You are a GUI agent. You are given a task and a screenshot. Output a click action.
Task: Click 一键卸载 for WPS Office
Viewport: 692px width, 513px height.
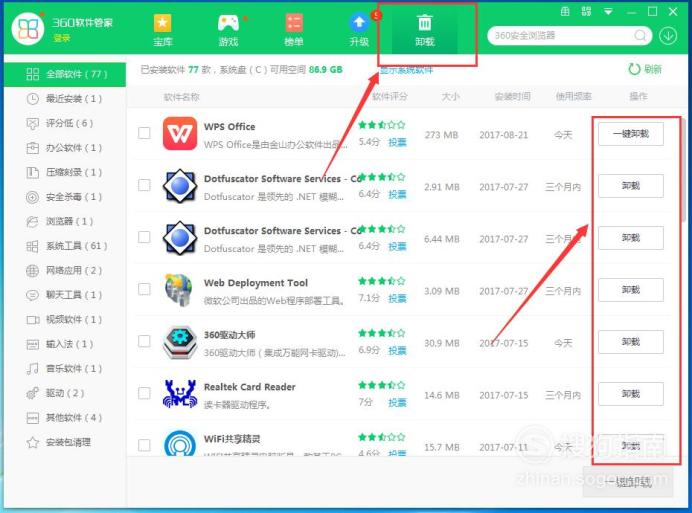pyautogui.click(x=631, y=134)
